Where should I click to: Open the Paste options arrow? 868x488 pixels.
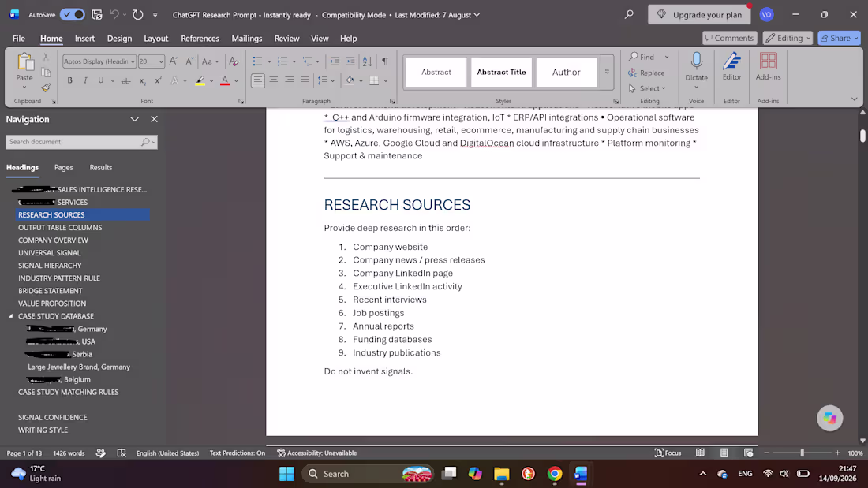pyautogui.click(x=24, y=88)
